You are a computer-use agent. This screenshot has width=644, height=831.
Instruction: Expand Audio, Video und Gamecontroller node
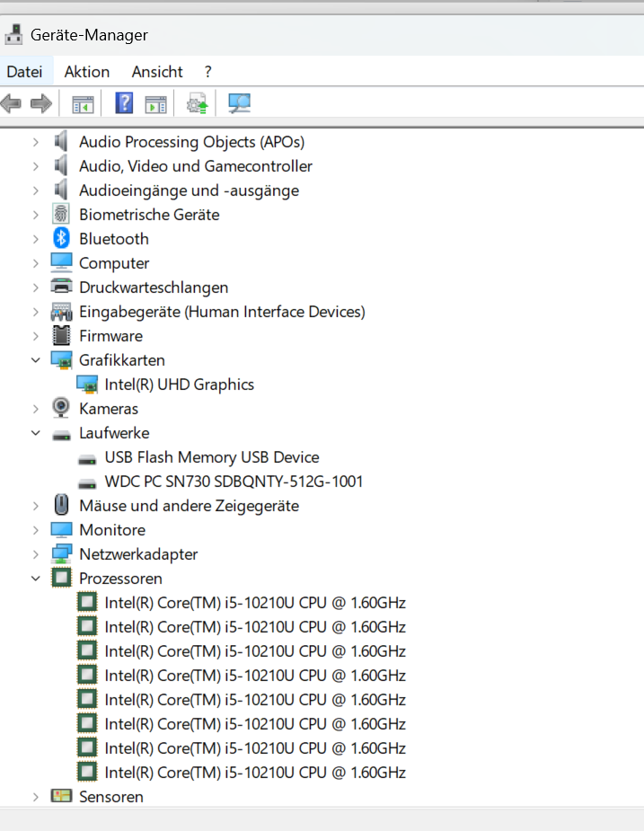pyautogui.click(x=36, y=166)
